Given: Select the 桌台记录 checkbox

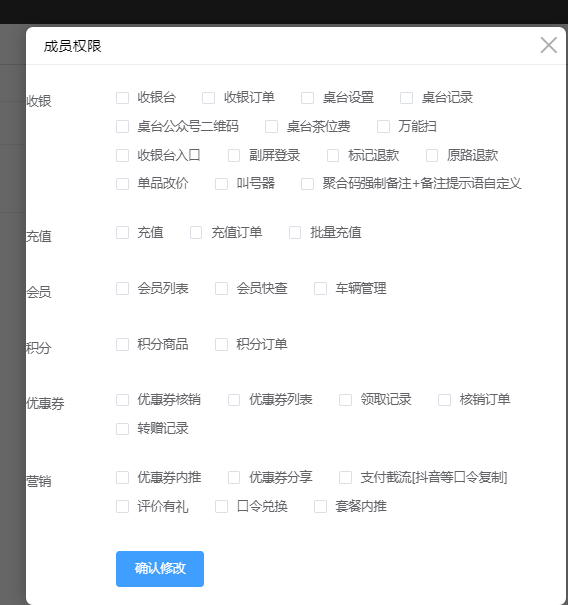Looking at the screenshot, I should [x=406, y=98].
